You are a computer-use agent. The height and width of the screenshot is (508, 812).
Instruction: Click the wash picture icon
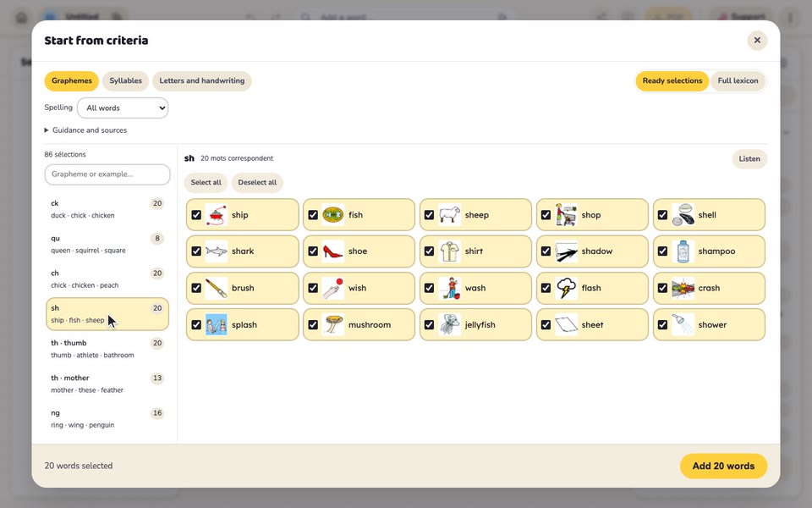(x=449, y=288)
